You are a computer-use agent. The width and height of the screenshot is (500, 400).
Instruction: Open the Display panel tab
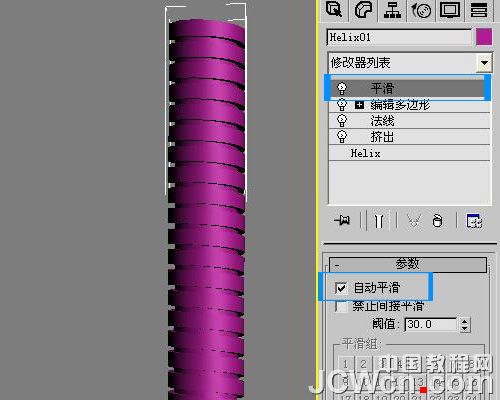[450, 10]
